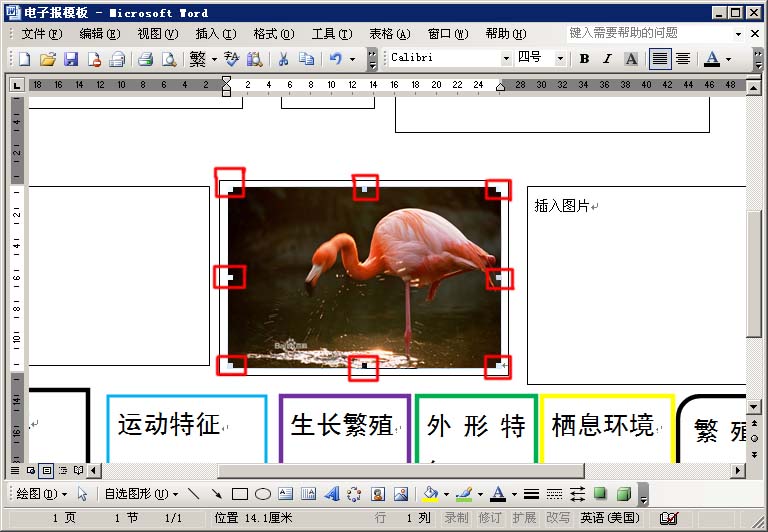This screenshot has height=532, width=768.
Task: Select the Rectangle drawing tool
Action: point(239,494)
